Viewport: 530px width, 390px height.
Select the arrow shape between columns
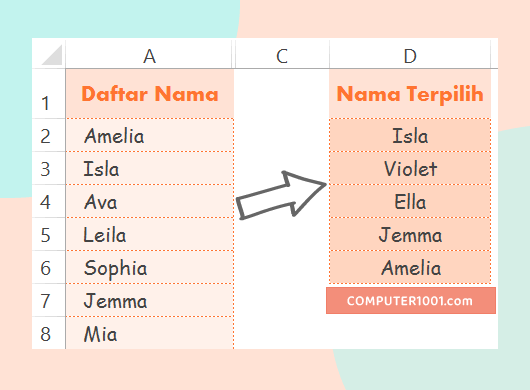281,195
